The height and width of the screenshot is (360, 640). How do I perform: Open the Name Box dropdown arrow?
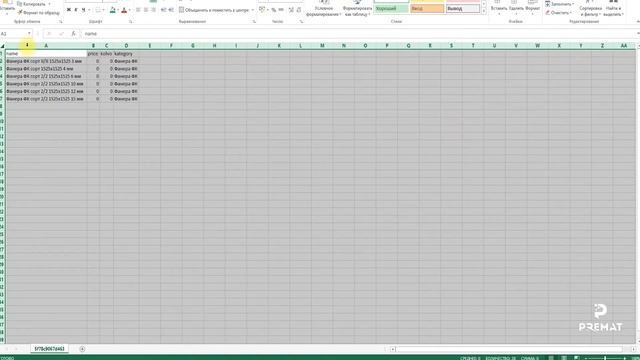pos(29,33)
